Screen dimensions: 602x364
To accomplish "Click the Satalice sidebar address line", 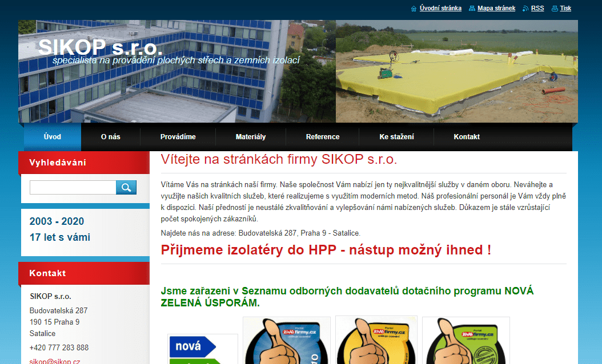I will pyautogui.click(x=43, y=333).
